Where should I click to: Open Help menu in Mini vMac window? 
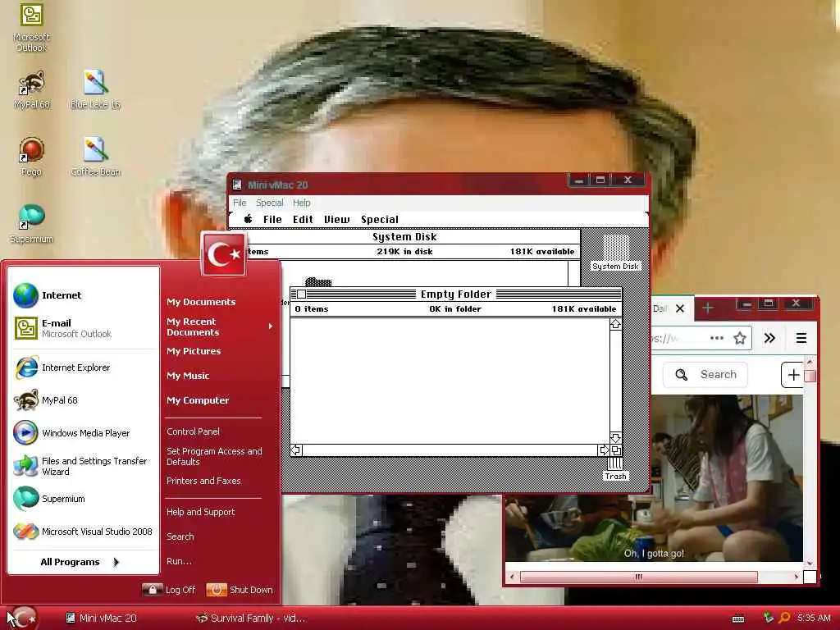tap(302, 203)
